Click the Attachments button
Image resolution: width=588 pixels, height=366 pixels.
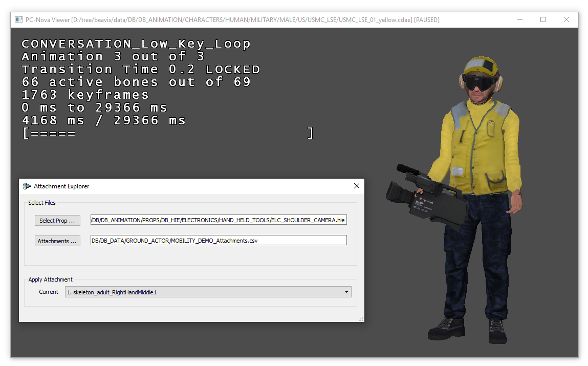57,241
